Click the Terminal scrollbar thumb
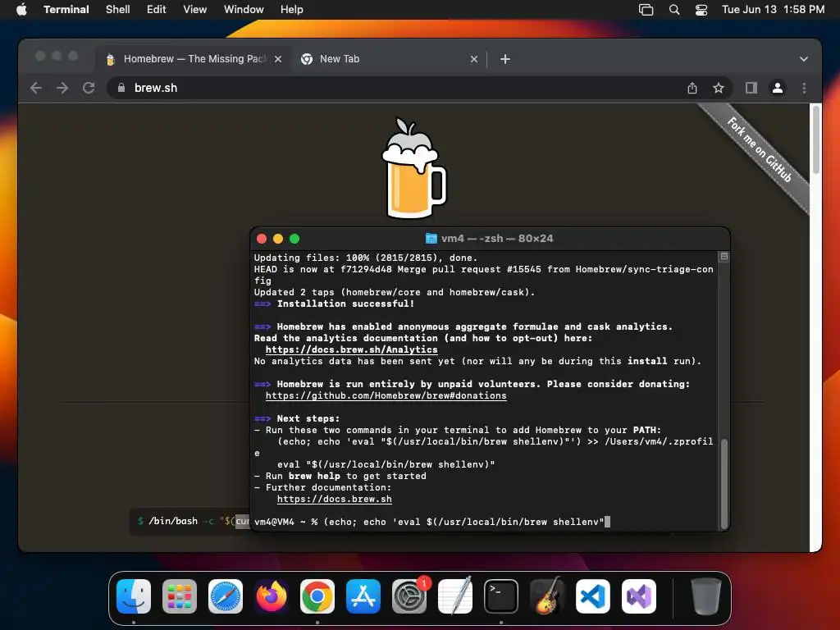 (x=724, y=484)
